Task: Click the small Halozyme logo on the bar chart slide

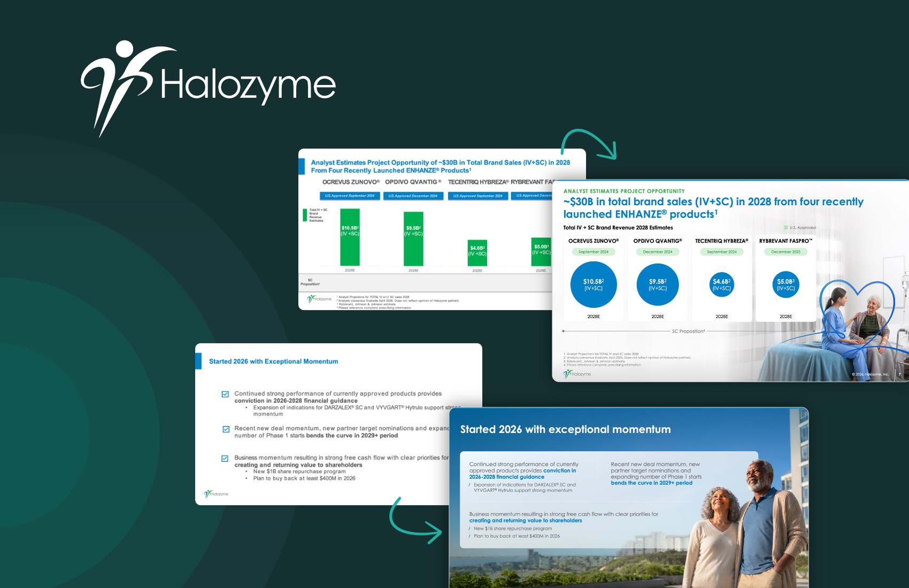Action: (319, 299)
